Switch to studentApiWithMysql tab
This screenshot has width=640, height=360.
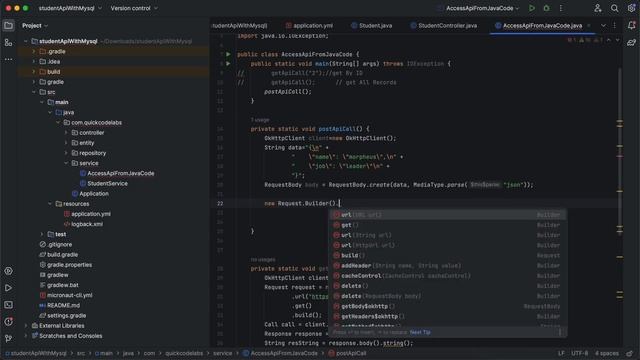[240, 26]
